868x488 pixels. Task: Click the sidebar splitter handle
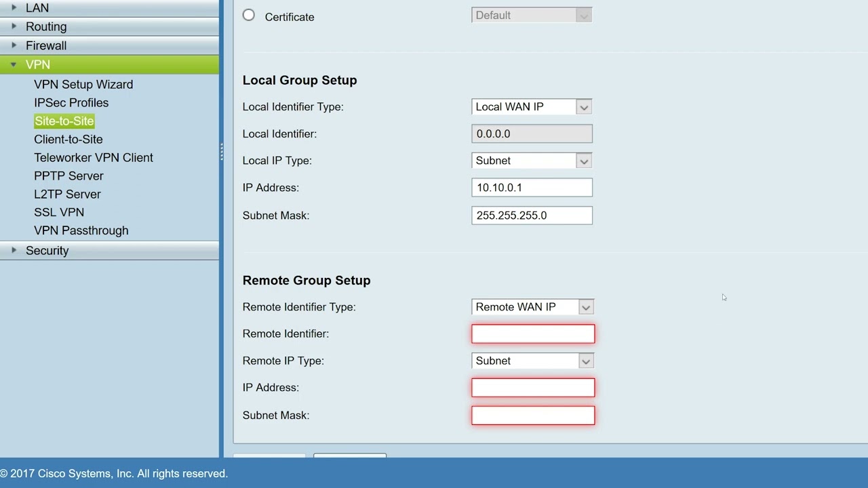(221, 152)
